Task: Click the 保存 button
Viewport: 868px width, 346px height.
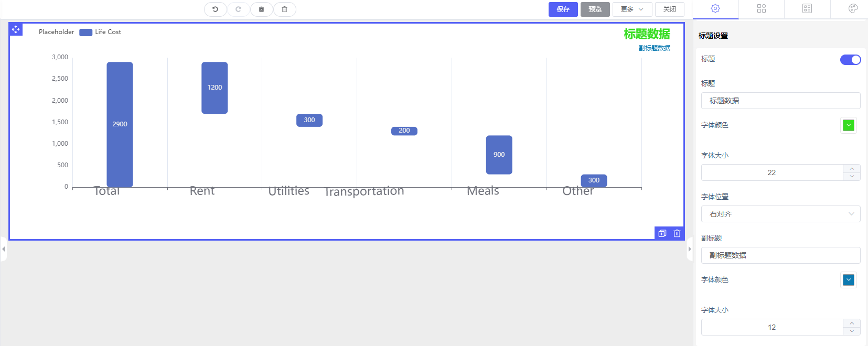Action: tap(563, 9)
